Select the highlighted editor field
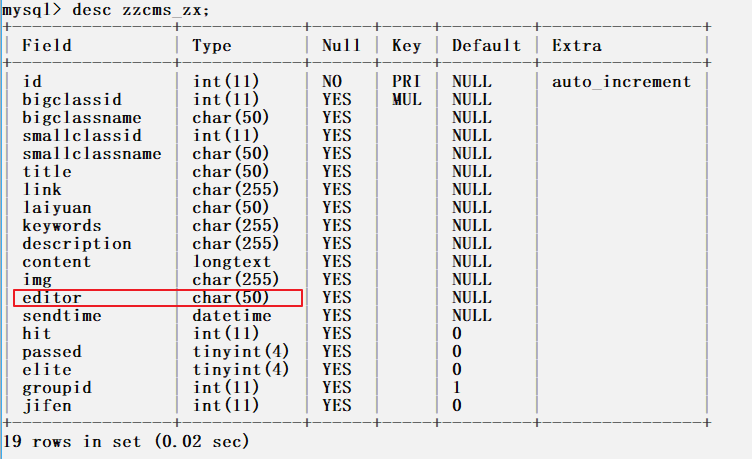Screen dimensions: 752x459 point(158,298)
